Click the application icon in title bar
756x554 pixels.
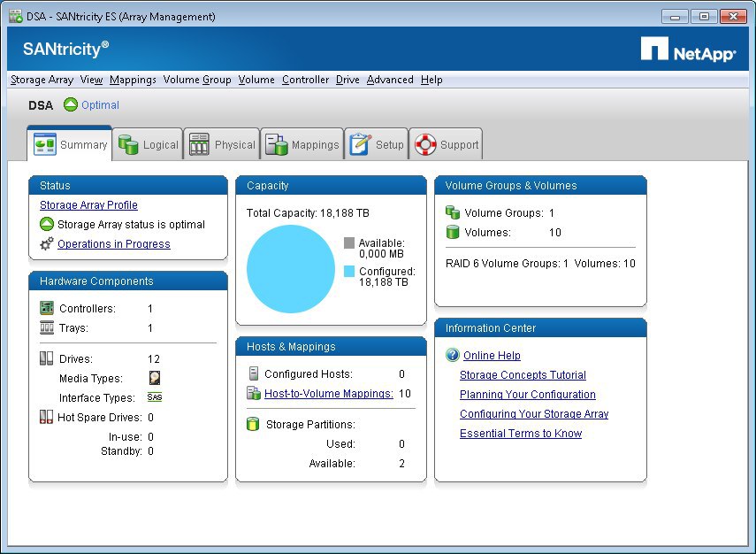click(x=16, y=17)
